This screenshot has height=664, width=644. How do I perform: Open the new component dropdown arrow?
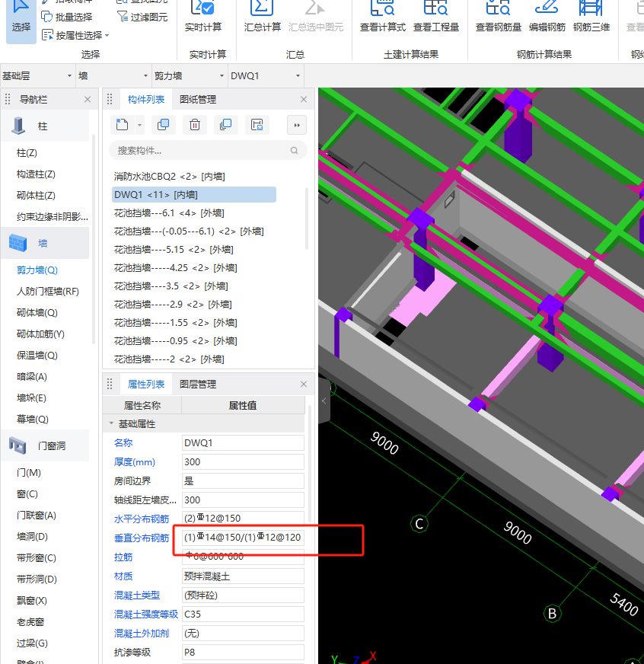click(x=139, y=125)
